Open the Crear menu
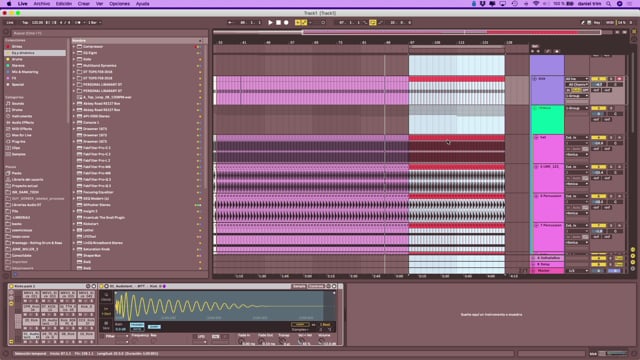The width and height of the screenshot is (640, 360). tap(84, 4)
